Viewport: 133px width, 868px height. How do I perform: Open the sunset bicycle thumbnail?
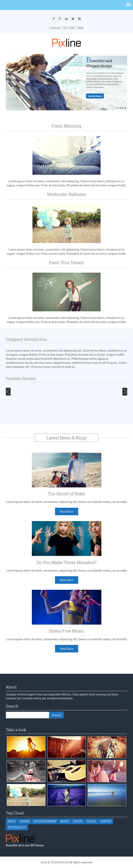pyautogui.click(x=26, y=747)
